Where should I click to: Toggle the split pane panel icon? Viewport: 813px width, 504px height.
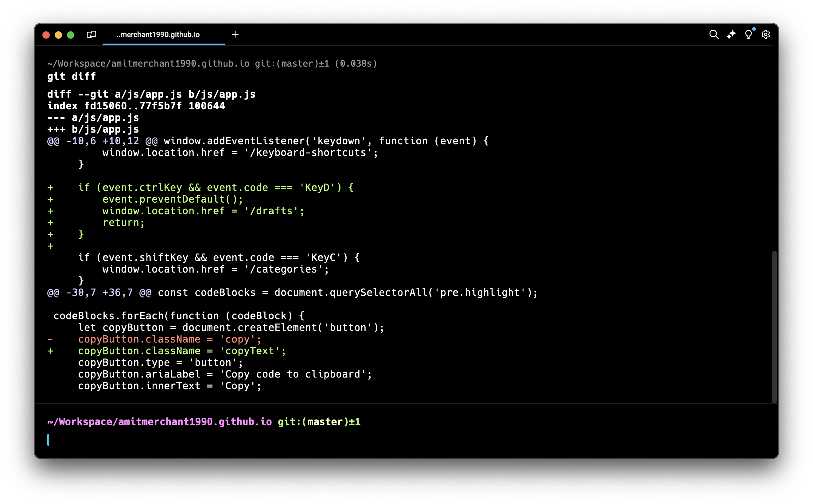[91, 35]
